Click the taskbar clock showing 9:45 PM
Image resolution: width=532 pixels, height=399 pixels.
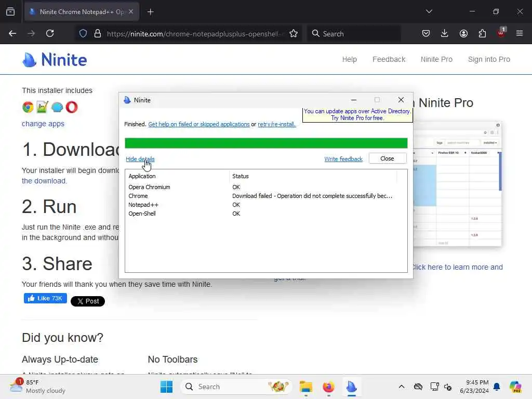[474, 387]
